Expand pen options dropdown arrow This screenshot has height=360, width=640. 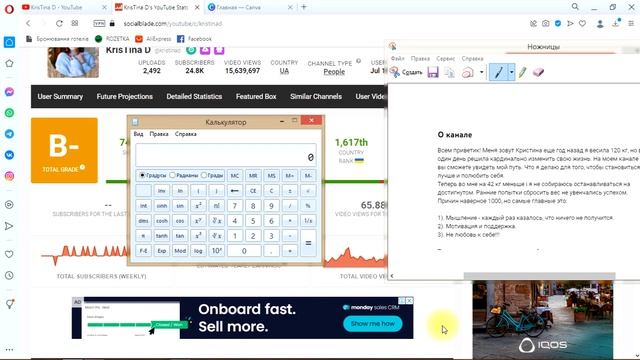[511, 72]
